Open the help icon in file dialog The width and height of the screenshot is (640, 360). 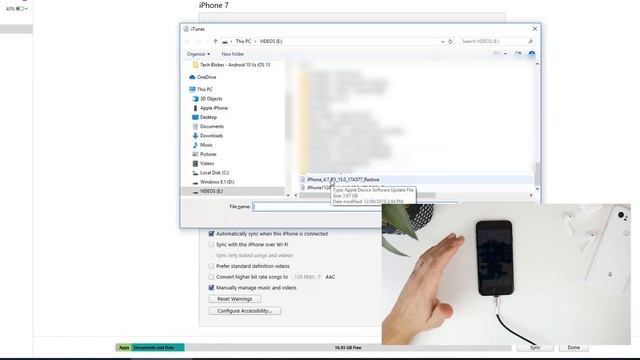click(x=531, y=54)
